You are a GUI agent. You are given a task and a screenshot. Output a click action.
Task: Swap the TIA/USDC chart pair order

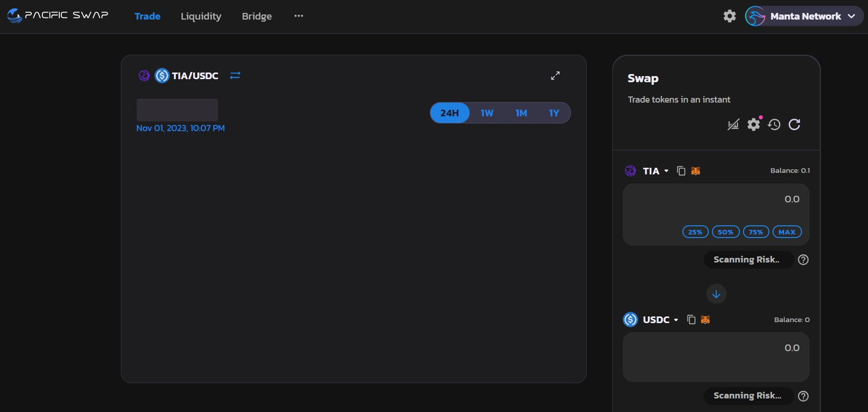point(235,76)
